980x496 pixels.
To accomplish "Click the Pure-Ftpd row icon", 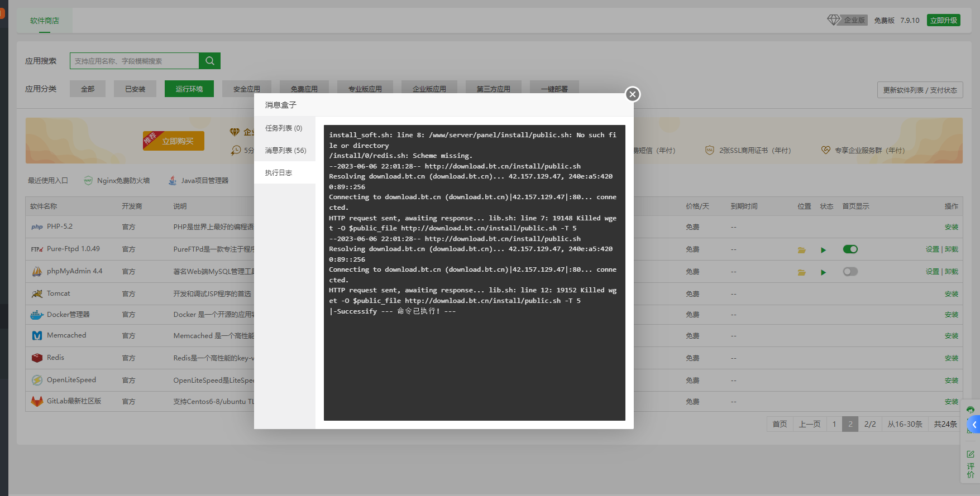I will pos(37,249).
